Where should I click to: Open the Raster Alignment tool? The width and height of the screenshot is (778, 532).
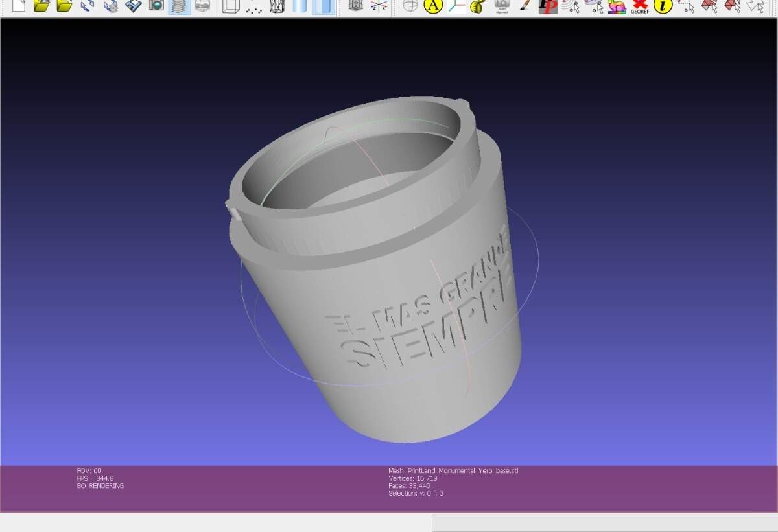502,6
